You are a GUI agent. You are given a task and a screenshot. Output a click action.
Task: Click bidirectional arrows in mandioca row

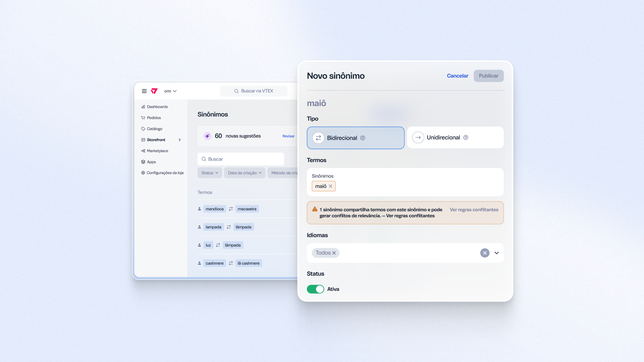click(231, 209)
